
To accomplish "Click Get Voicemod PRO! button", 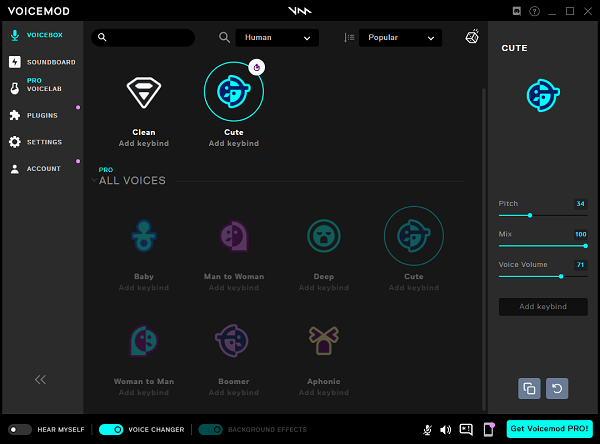I will coord(549,429).
